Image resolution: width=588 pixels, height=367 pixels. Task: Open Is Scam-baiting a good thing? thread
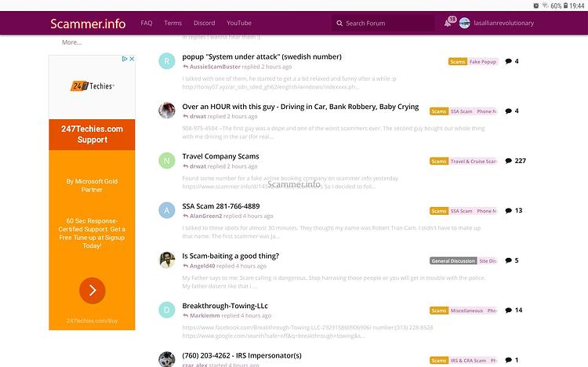coord(230,256)
